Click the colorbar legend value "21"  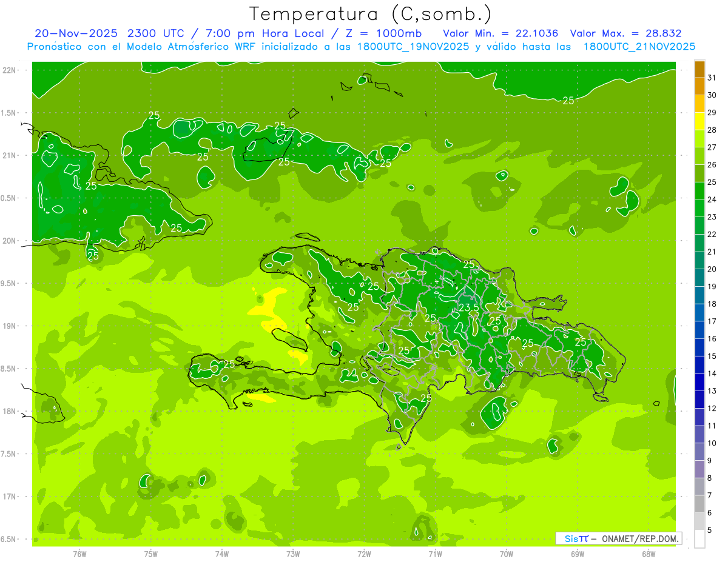pyautogui.click(x=712, y=252)
